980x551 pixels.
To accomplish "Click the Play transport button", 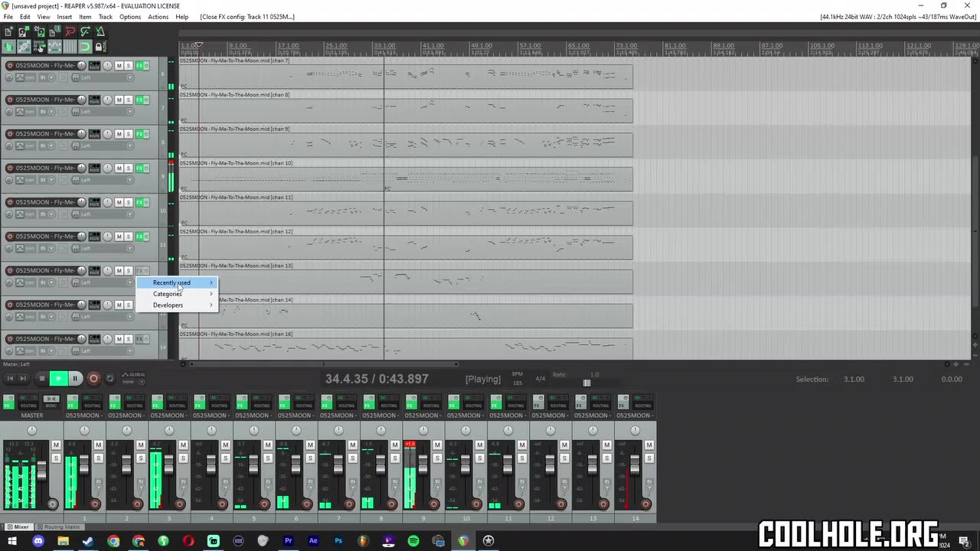I will [59, 378].
